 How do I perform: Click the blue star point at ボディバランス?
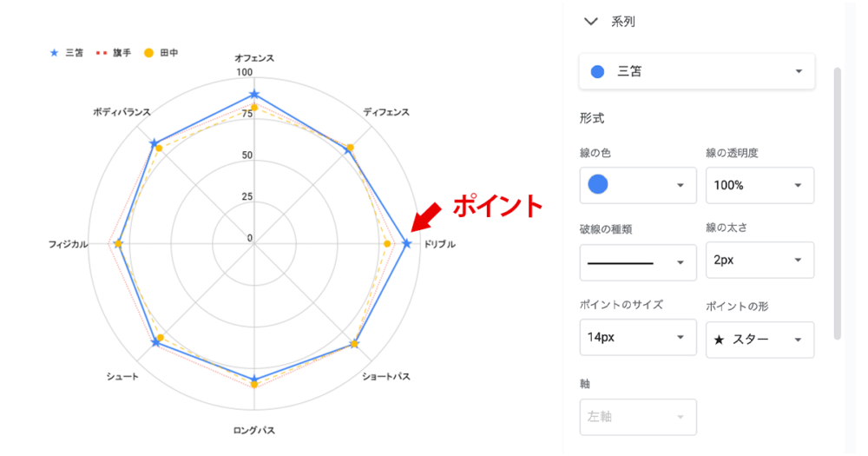(x=154, y=143)
